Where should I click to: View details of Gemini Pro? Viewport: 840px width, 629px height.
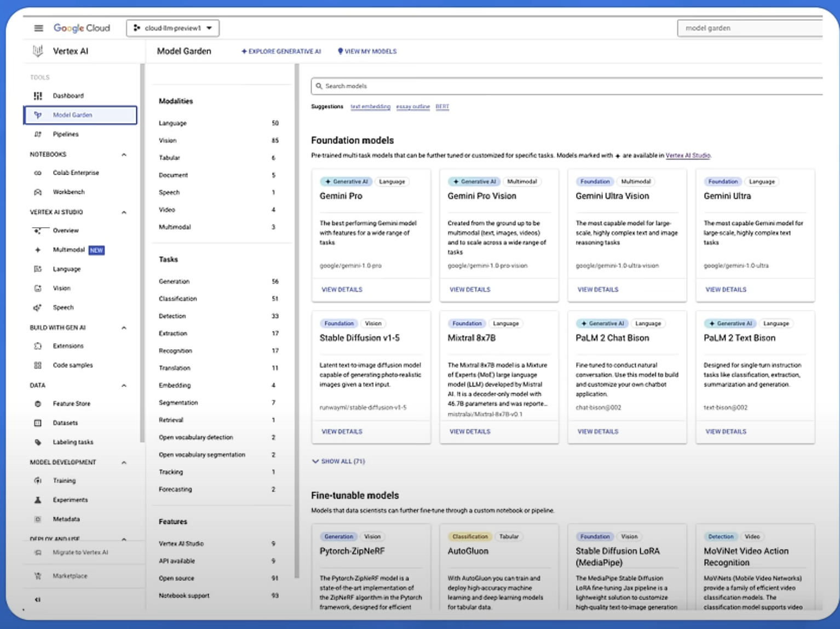click(x=342, y=290)
